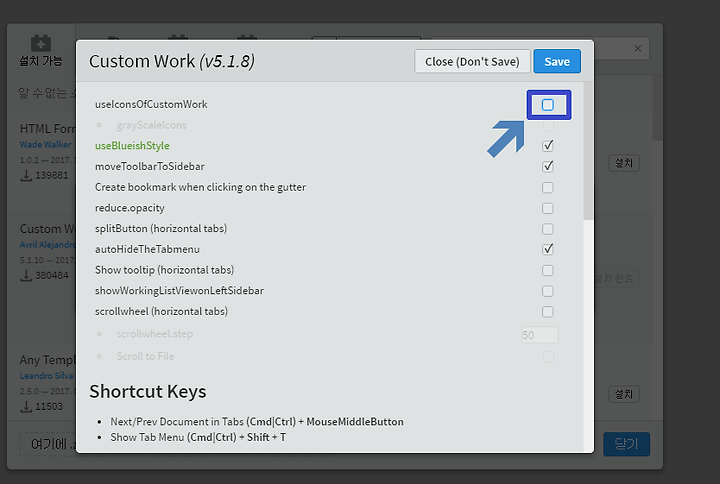Check Create bookmark when clicking on the gutter
The width and height of the screenshot is (720, 484).
pos(547,187)
